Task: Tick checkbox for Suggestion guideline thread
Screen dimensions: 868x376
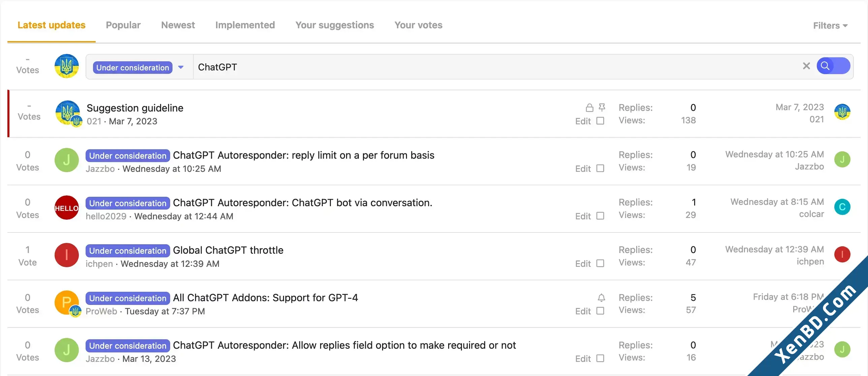Action: click(600, 121)
